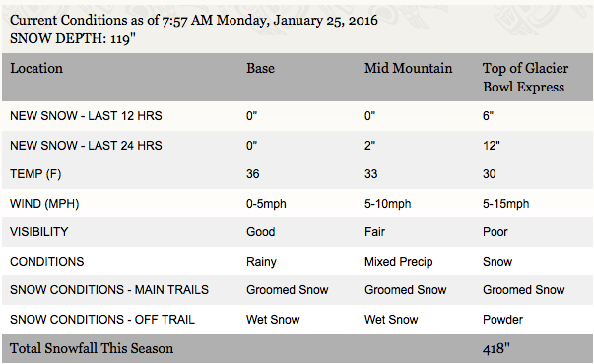Click the Mixed Precip conditions value
Image resolution: width=594 pixels, height=364 pixels.
tap(399, 262)
